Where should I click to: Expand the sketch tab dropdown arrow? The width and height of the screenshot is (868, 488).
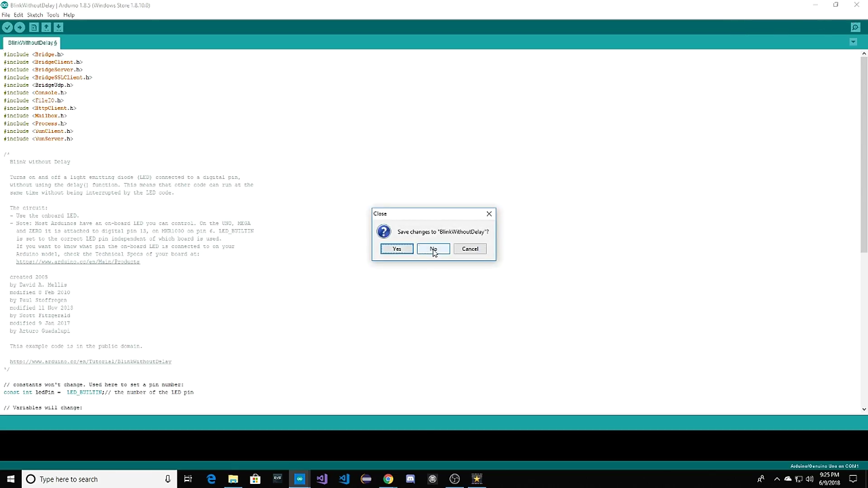(x=853, y=42)
